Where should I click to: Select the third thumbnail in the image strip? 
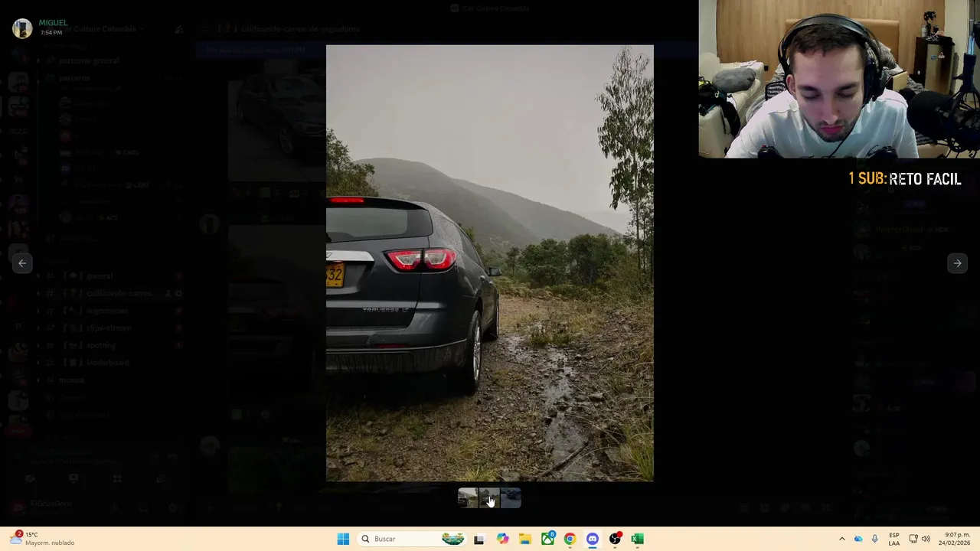511,498
